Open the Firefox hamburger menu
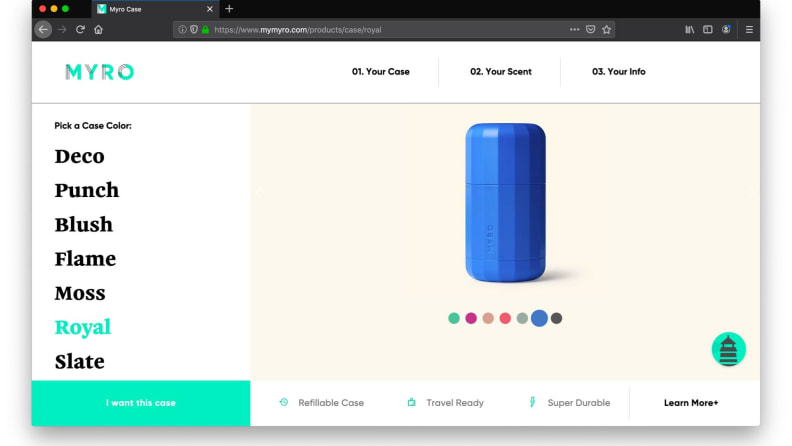 tap(749, 30)
